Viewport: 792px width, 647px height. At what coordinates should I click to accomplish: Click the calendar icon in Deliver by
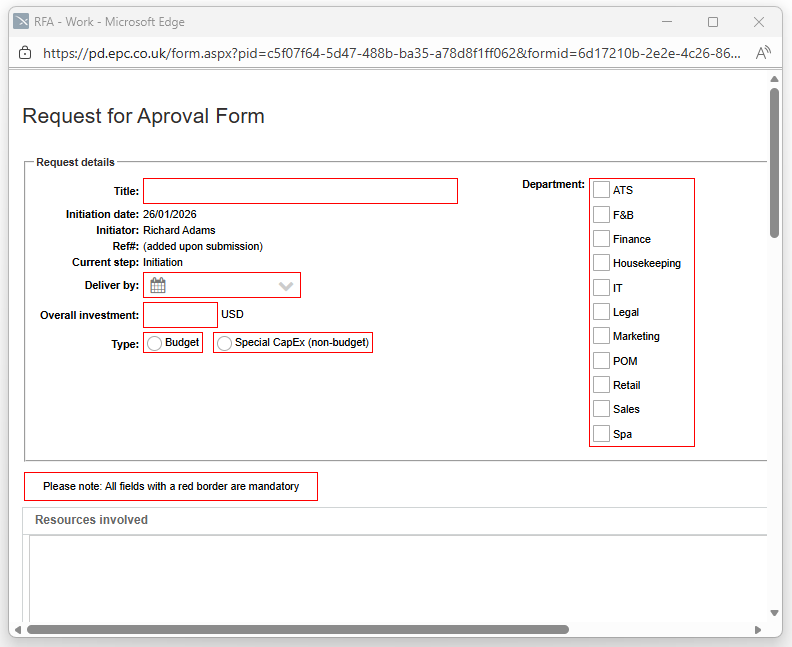(x=158, y=286)
